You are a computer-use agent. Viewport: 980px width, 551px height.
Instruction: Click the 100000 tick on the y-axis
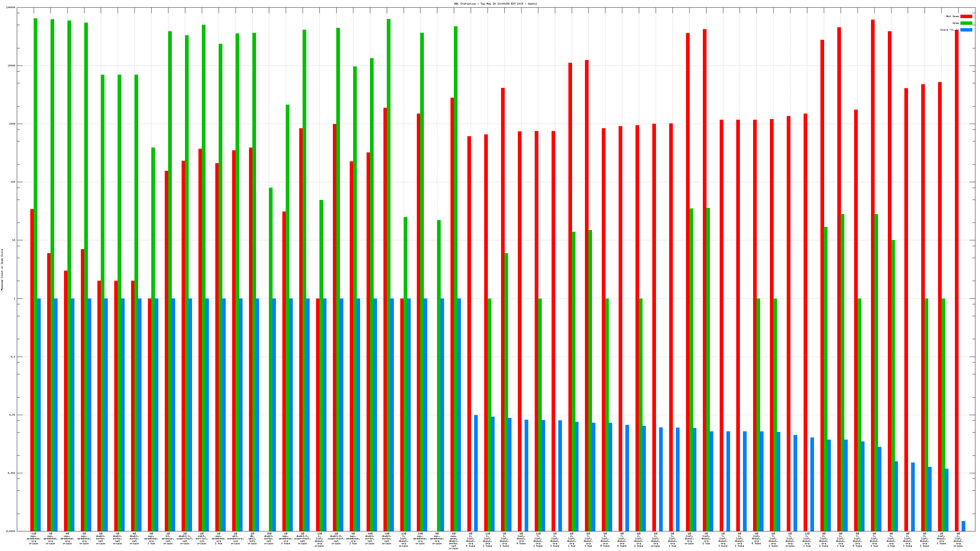click(x=11, y=8)
